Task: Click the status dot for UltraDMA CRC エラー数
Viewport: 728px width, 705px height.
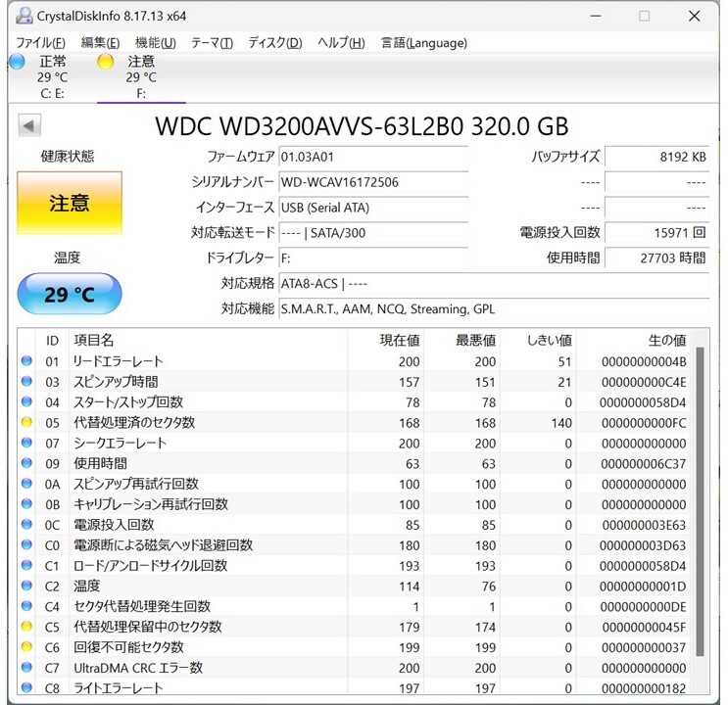Action: (26, 667)
